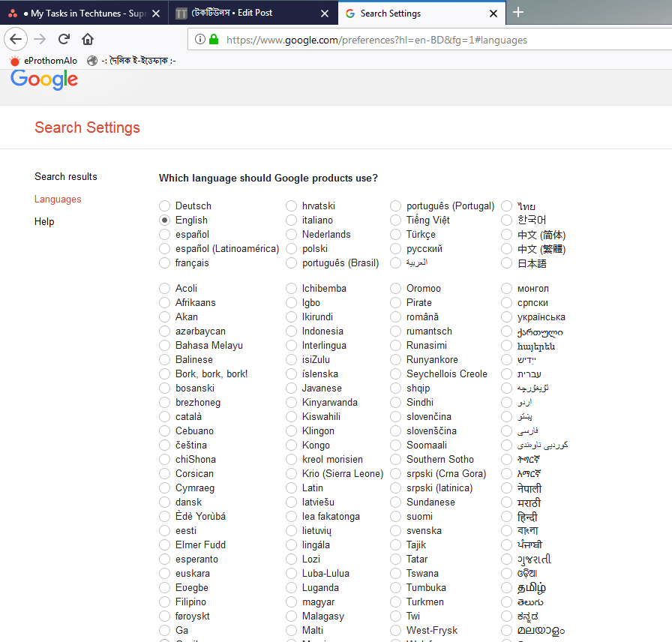Select the Seychellois Creole option
Screen dimensions: 672x642
point(395,373)
